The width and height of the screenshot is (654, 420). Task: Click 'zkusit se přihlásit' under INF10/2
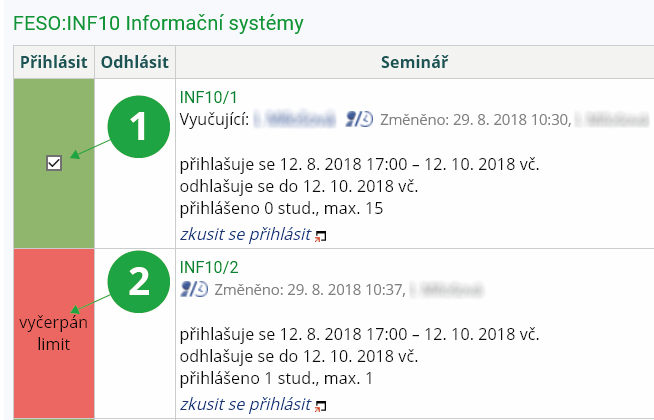[244, 403]
